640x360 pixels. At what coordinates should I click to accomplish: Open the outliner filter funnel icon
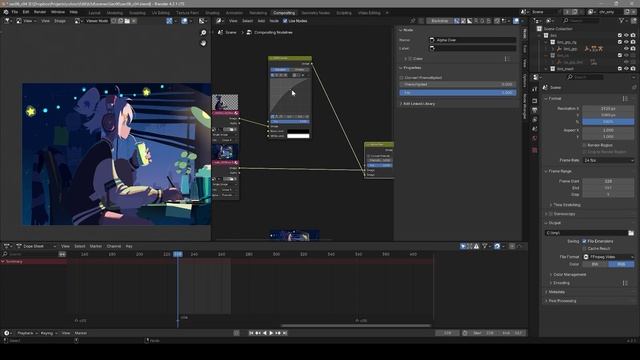[x=622, y=20]
